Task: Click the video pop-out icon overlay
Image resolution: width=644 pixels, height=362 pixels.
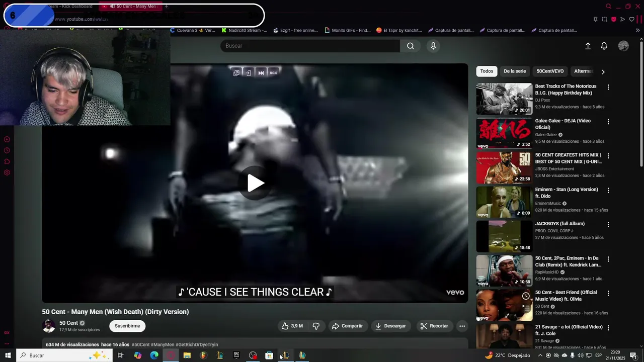Action: pyautogui.click(x=236, y=73)
